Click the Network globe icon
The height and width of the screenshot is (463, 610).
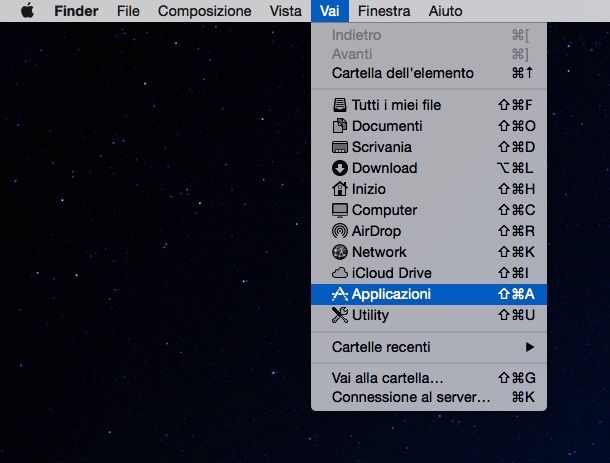[340, 252]
